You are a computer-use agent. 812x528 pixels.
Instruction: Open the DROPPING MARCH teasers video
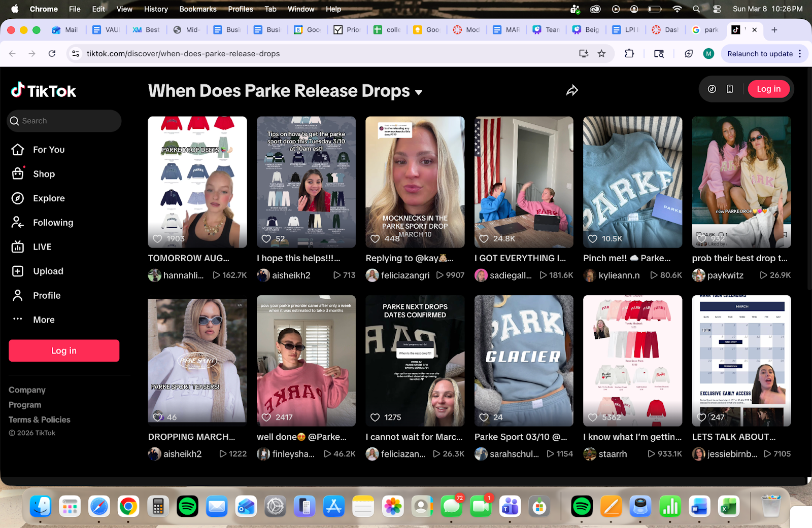click(197, 361)
